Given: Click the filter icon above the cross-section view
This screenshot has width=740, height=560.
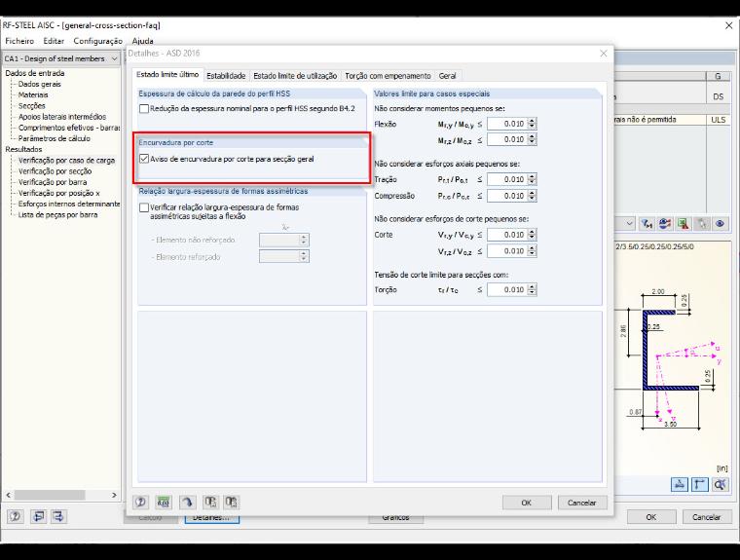Looking at the screenshot, I should pos(647,224).
